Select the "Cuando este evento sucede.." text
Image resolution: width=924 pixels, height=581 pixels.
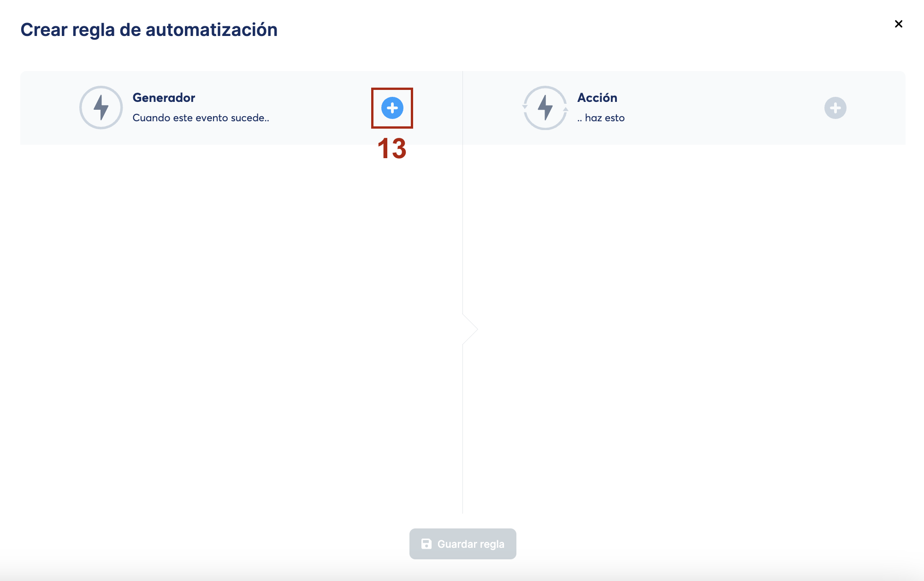[x=201, y=118]
